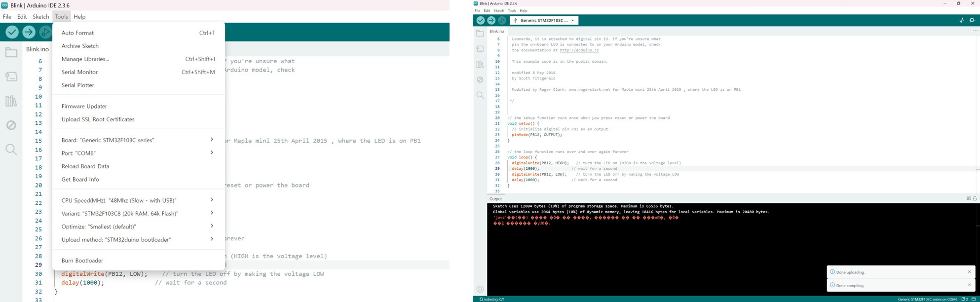Toggle bottom panel icon in status bar
Image resolution: width=980 pixels, height=302 pixels.
click(x=974, y=299)
